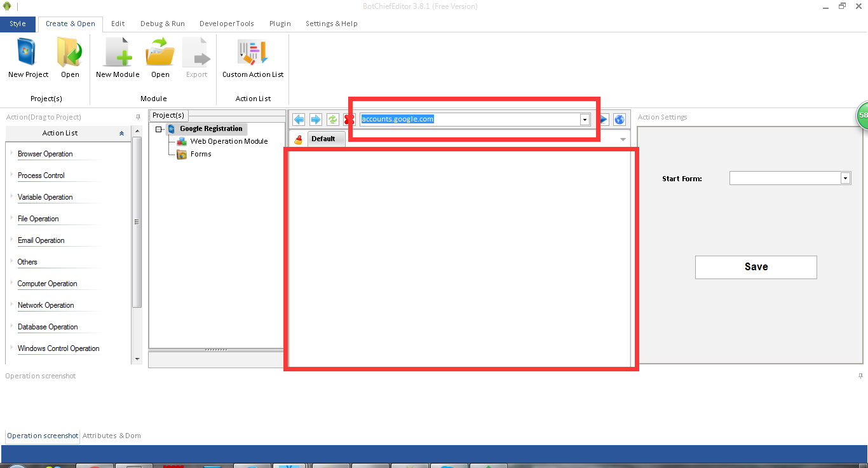
Task: Open the Start Form dropdown
Action: click(845, 179)
